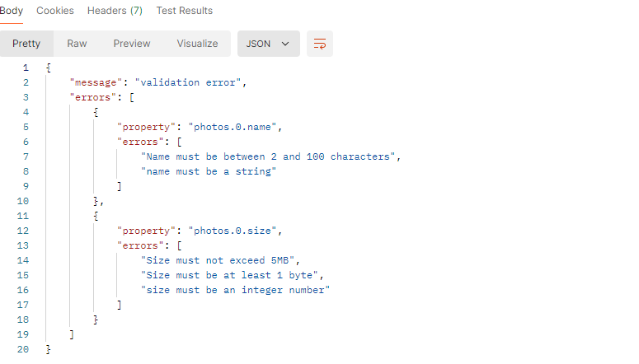Click the "photos.0.name" property value
The height and width of the screenshot is (364, 639).
[x=233, y=127]
